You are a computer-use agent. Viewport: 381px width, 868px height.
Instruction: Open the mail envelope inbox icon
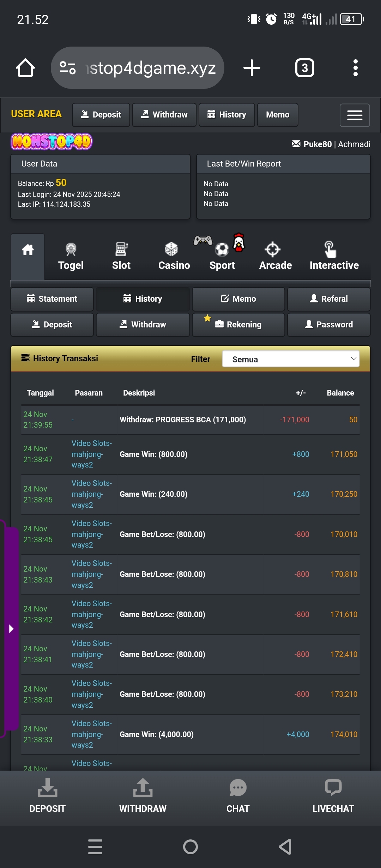(x=296, y=144)
